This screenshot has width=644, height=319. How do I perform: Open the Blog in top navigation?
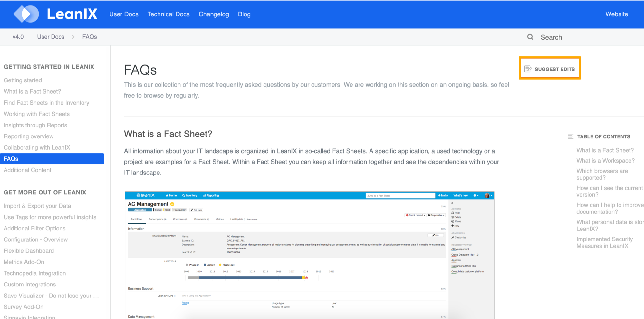click(x=244, y=14)
